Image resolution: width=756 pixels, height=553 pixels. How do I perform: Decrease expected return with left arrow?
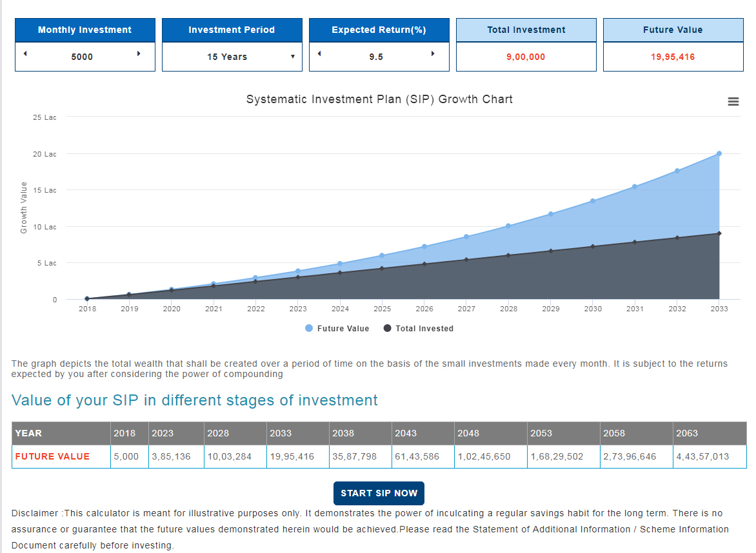point(319,53)
